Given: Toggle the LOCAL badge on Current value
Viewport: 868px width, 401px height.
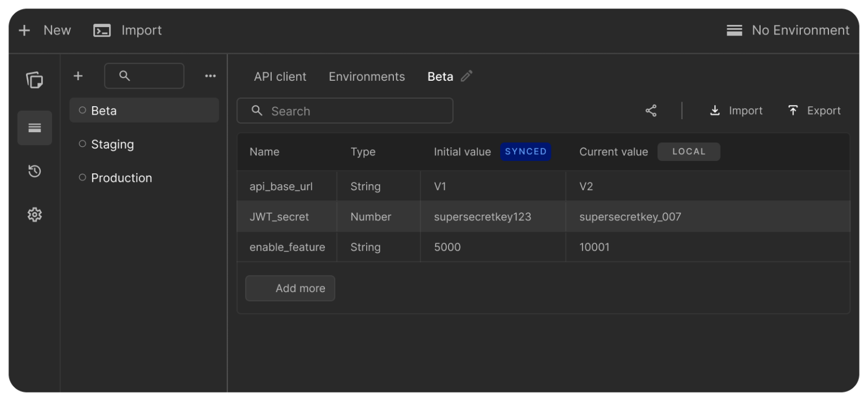Looking at the screenshot, I should pos(688,151).
